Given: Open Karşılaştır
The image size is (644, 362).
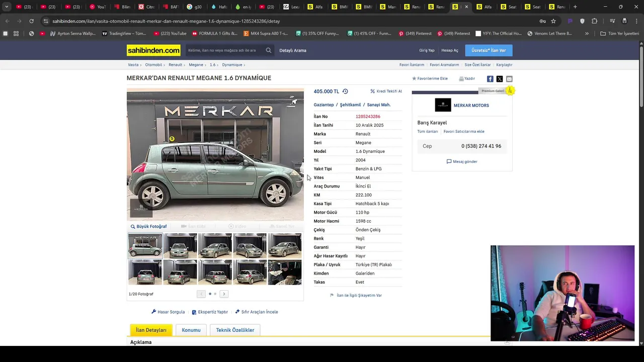Looking at the screenshot, I should click(x=504, y=65).
